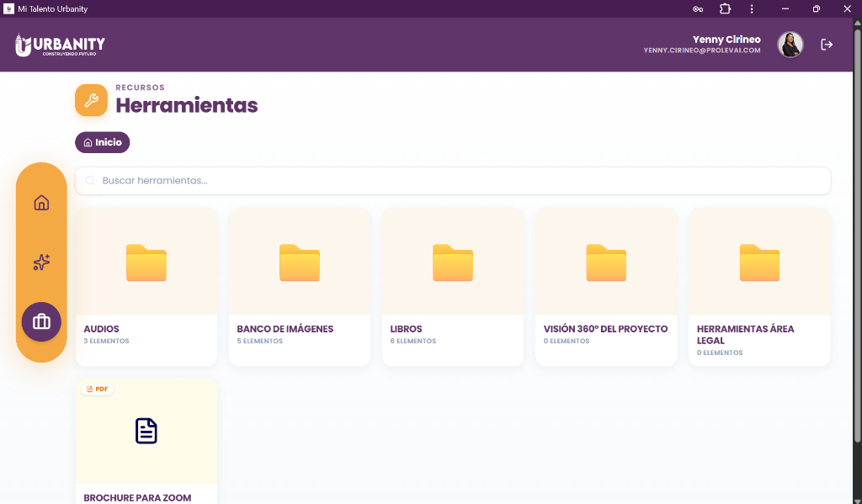Click the LIBROS folder title
Viewport: 862px width, 504px height.
tap(407, 329)
